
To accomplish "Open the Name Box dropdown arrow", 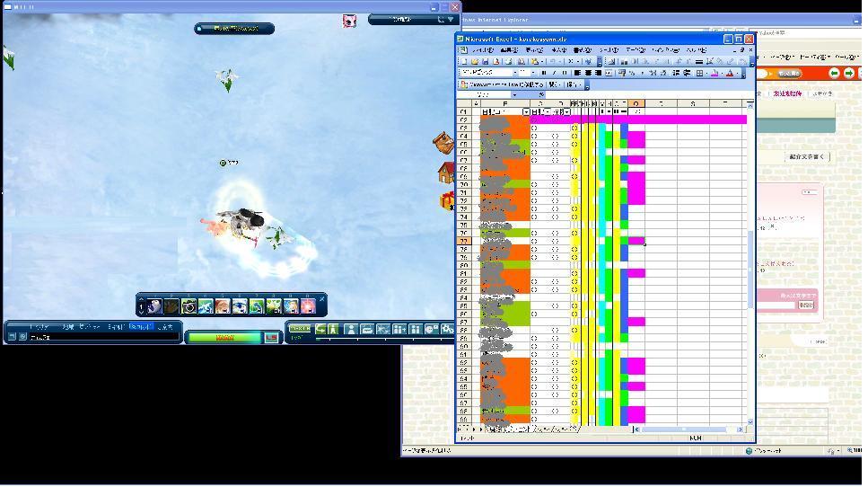I will click(x=515, y=94).
